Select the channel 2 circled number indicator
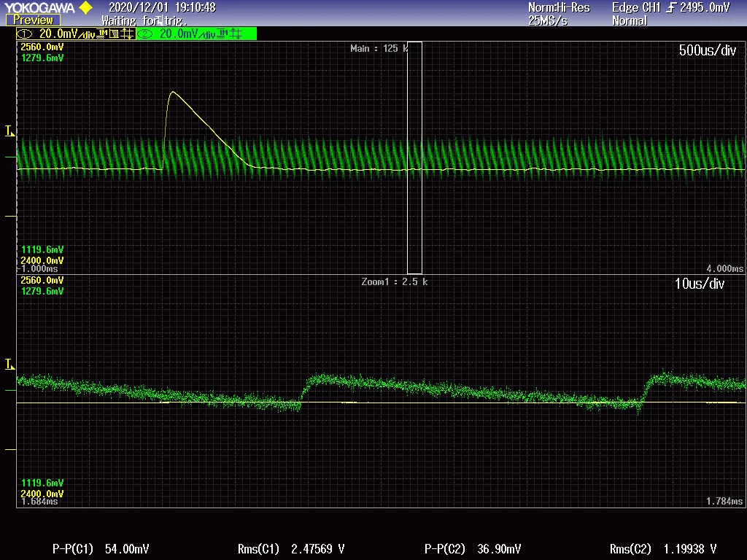Image resolution: width=747 pixels, height=560 pixels. [x=145, y=34]
